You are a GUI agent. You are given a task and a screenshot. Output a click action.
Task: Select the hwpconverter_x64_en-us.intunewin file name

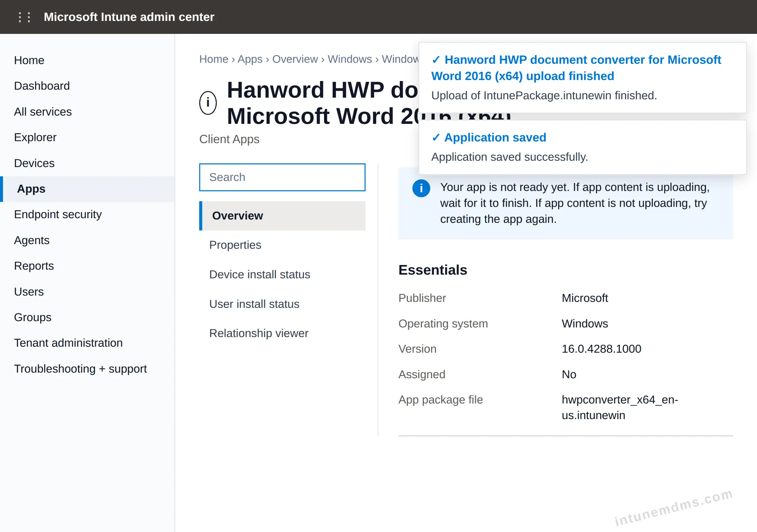click(x=620, y=407)
